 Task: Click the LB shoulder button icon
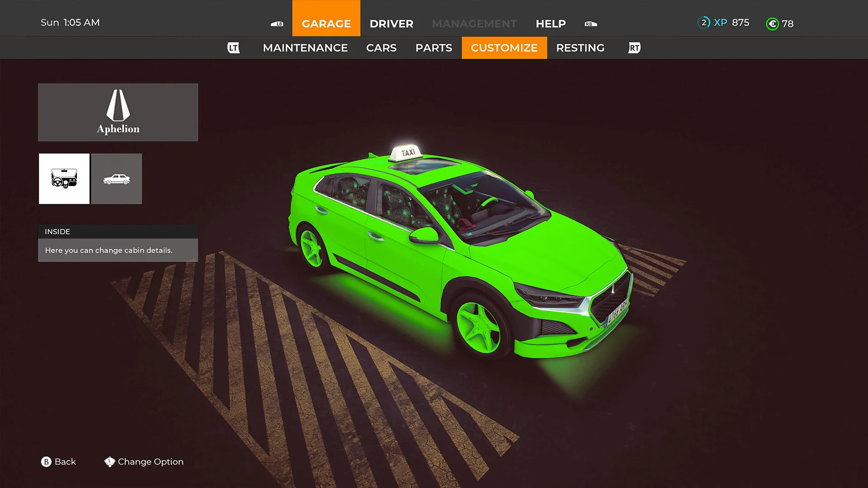click(x=277, y=23)
